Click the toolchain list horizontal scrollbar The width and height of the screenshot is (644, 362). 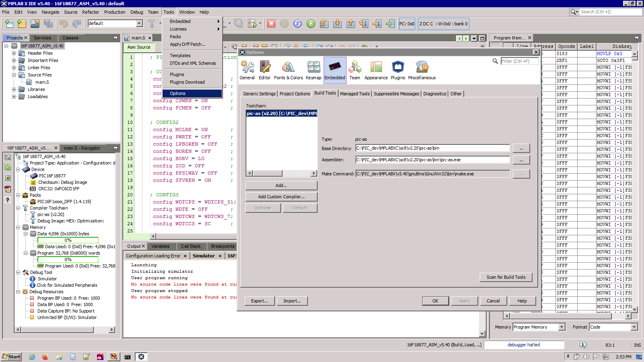click(x=281, y=173)
